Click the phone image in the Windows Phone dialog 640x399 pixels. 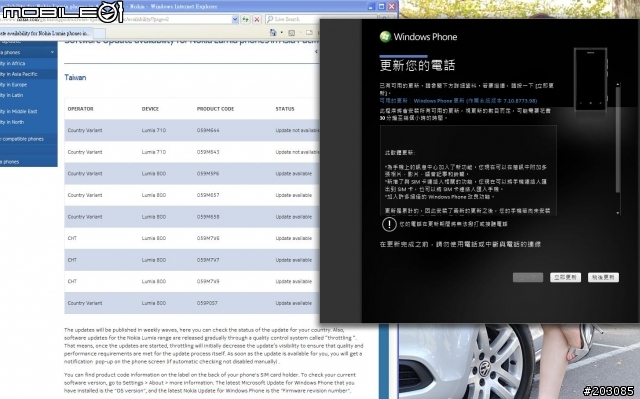(x=591, y=79)
